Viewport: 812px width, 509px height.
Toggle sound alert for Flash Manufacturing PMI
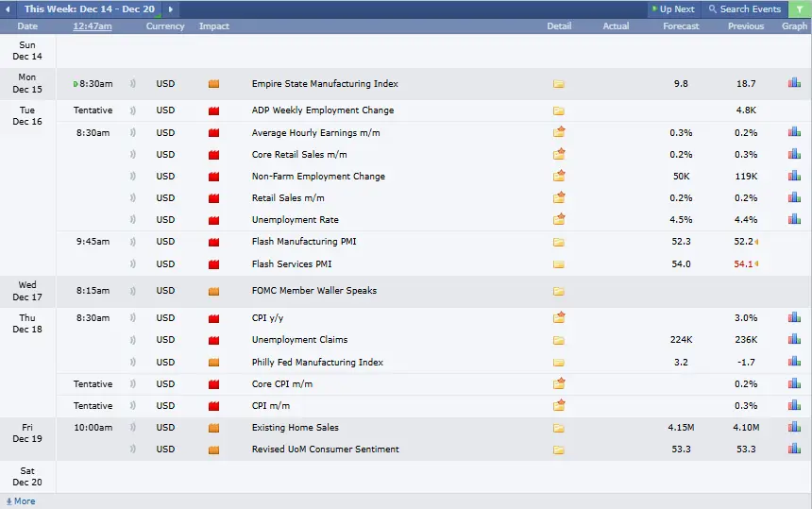(x=133, y=242)
